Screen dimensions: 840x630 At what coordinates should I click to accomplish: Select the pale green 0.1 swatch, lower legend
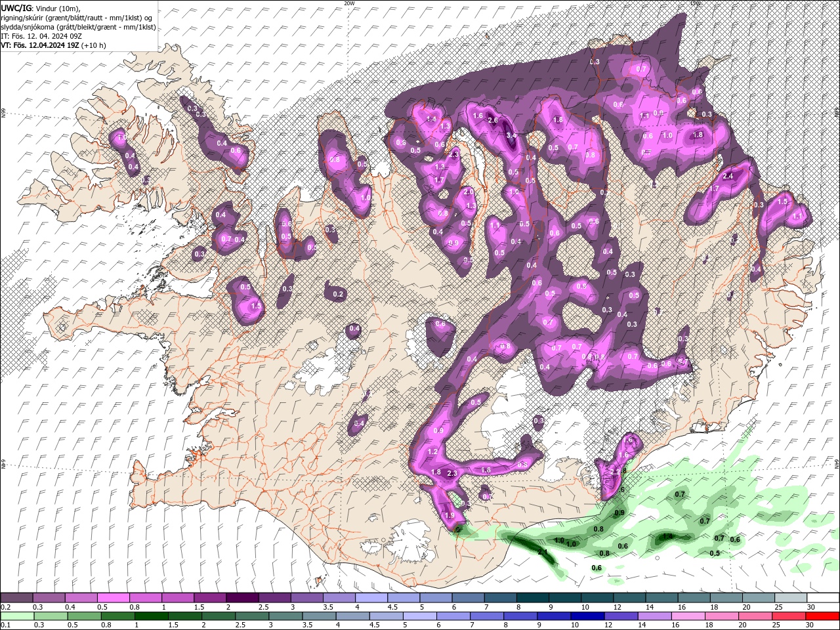tap(16, 616)
